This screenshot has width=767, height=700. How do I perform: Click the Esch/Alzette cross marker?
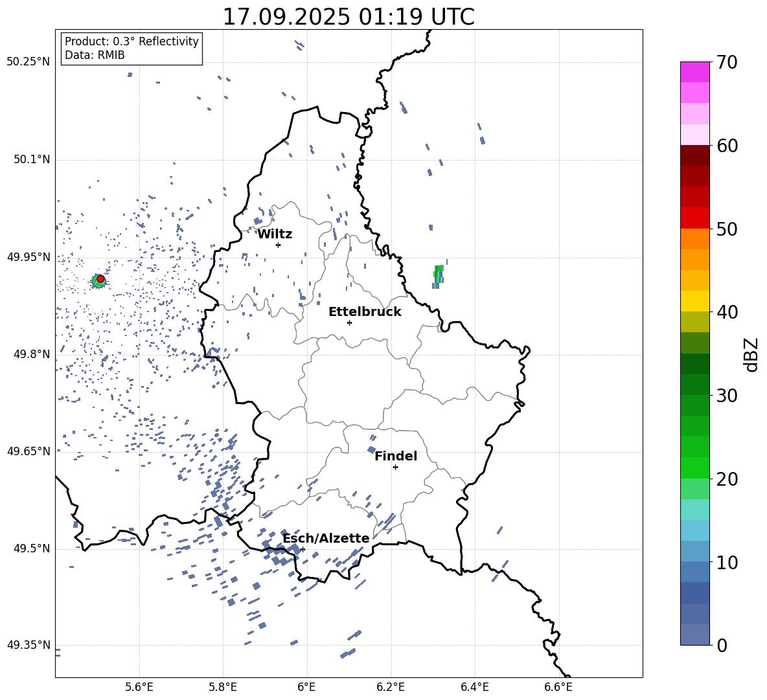pyautogui.click(x=303, y=549)
